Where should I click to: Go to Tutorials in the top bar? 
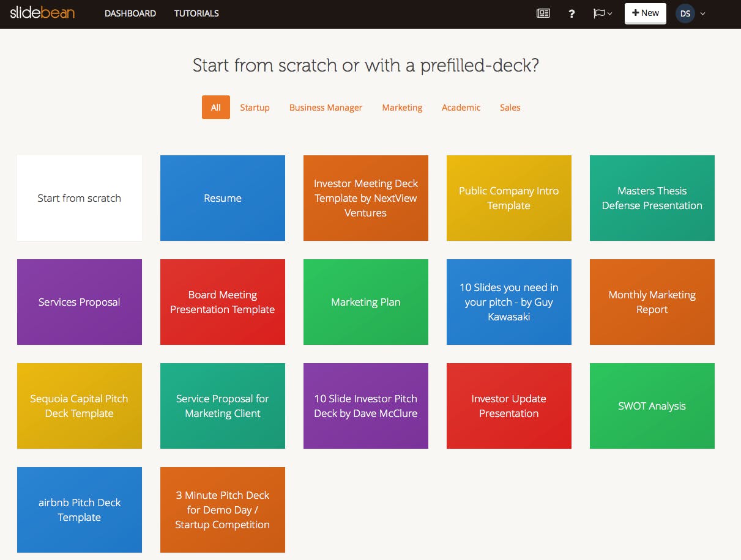pos(196,13)
